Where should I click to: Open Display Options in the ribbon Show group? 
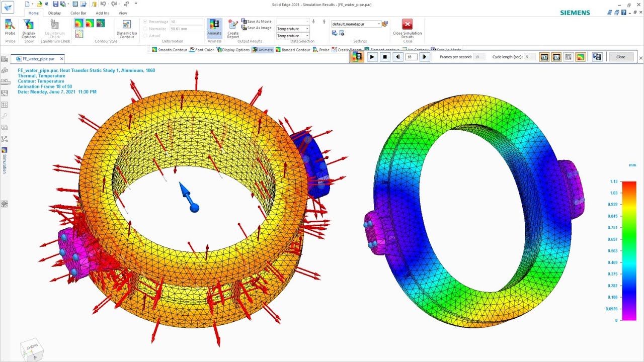click(x=29, y=29)
